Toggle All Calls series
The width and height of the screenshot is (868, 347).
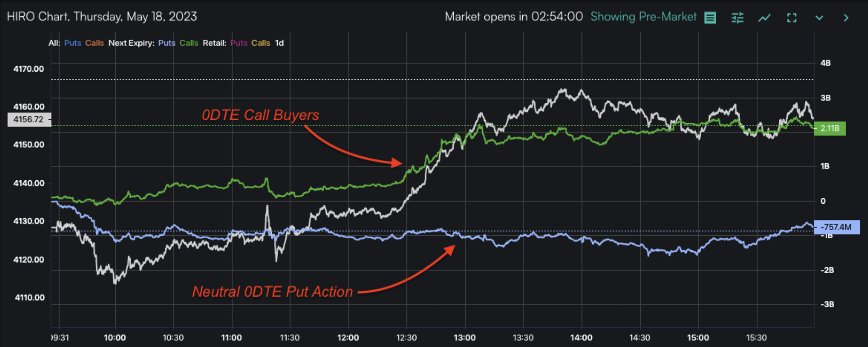point(94,43)
